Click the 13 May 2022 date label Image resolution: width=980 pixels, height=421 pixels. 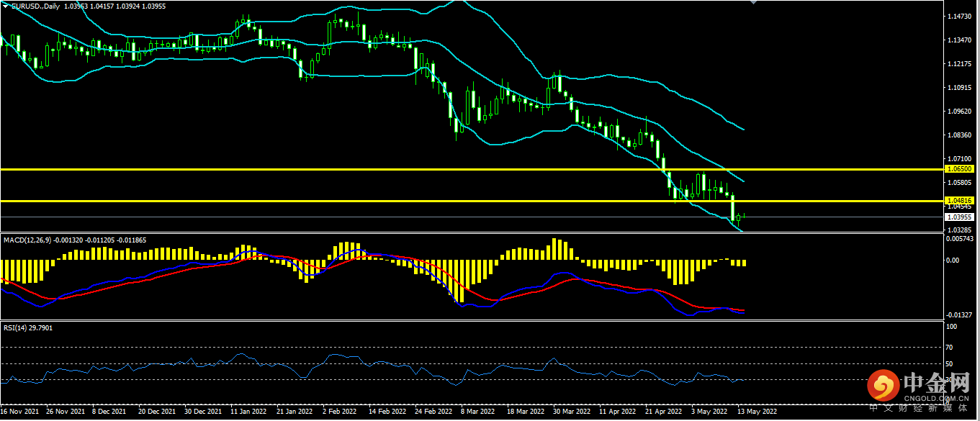(755, 412)
